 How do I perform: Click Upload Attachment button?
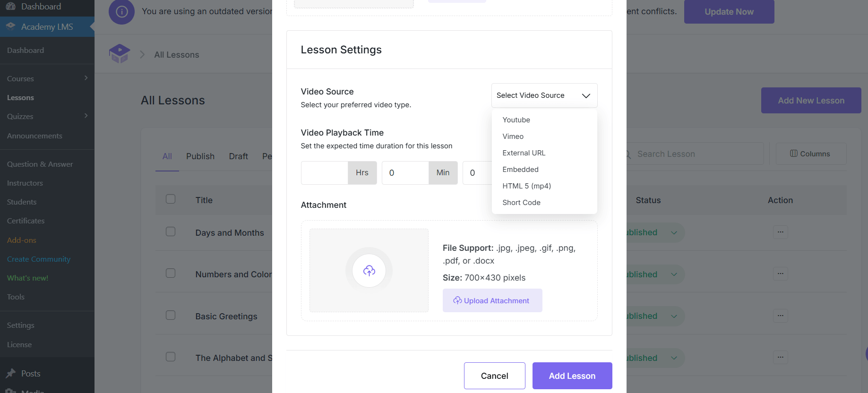(x=492, y=300)
